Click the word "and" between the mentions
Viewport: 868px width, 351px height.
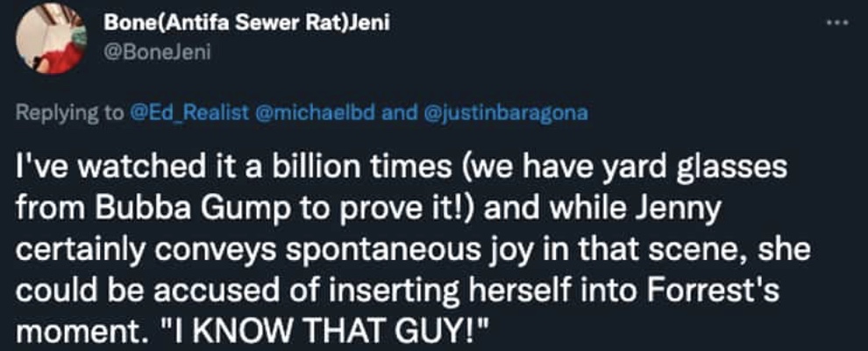tap(400, 112)
